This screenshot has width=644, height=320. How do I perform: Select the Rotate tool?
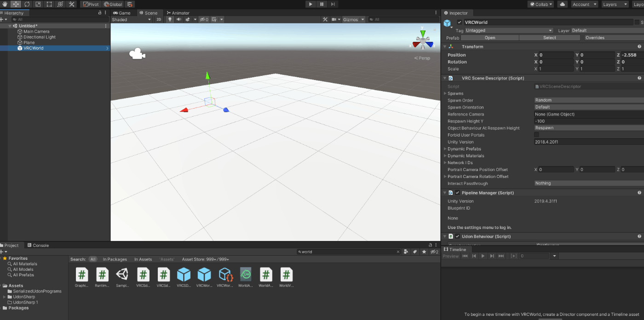27,4
